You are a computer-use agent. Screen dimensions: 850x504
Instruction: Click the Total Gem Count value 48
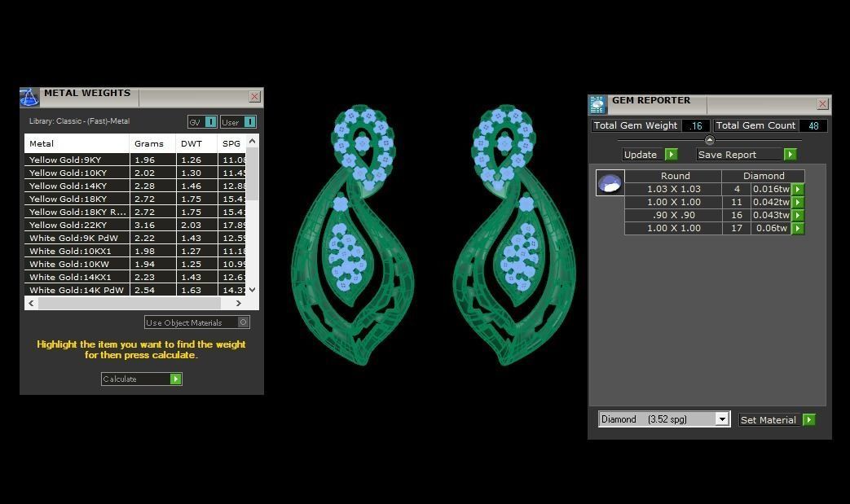pyautogui.click(x=813, y=125)
